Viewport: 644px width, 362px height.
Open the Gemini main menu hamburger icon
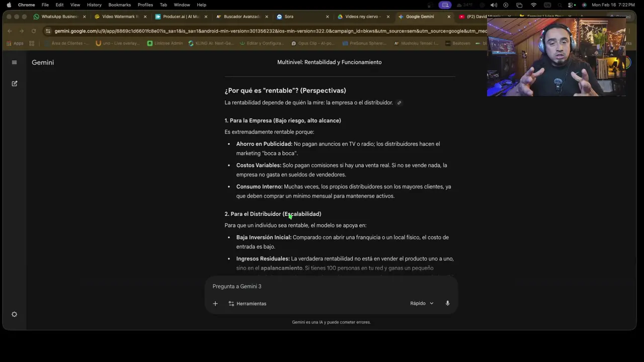point(14,62)
